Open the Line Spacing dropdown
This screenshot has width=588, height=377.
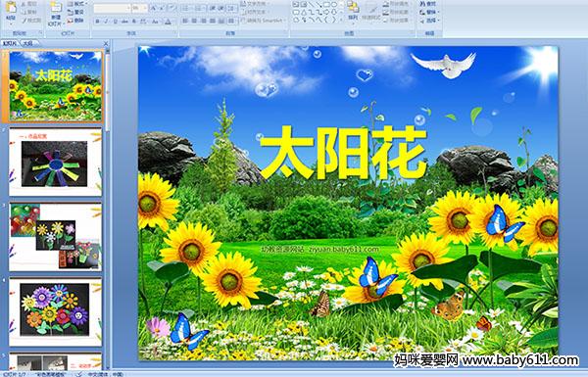point(232,8)
